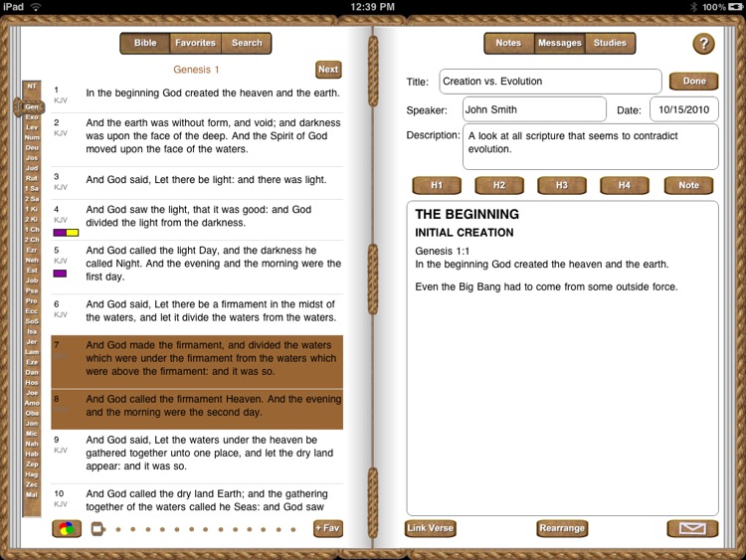The width and height of the screenshot is (746, 560).
Task: Tap the Link Verse button
Action: [x=430, y=528]
